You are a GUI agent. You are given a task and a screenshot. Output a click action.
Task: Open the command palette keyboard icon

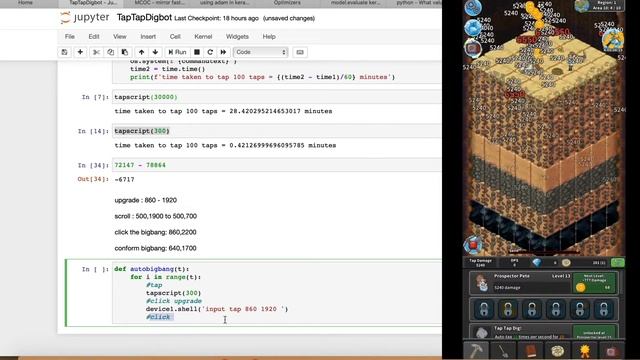point(300,52)
